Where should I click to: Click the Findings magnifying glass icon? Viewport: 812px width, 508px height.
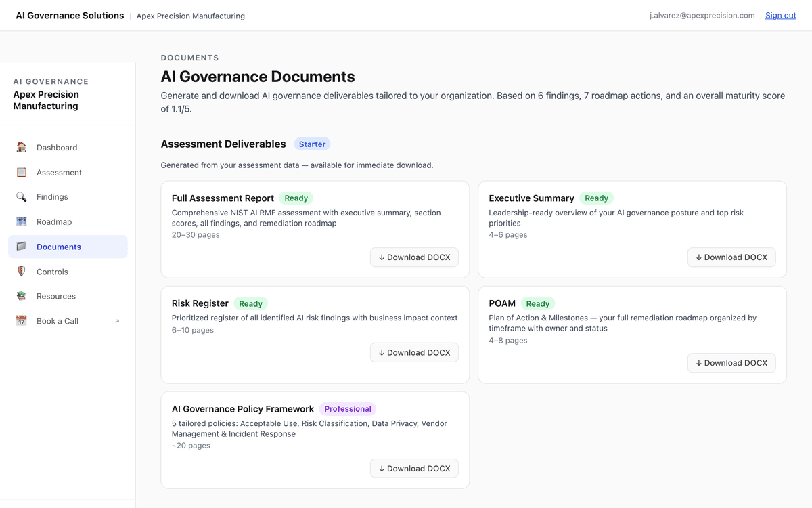tap(22, 196)
